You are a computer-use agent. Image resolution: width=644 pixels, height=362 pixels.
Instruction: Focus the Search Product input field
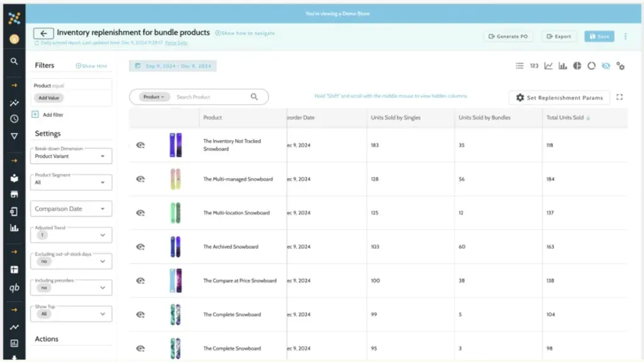[x=211, y=97]
